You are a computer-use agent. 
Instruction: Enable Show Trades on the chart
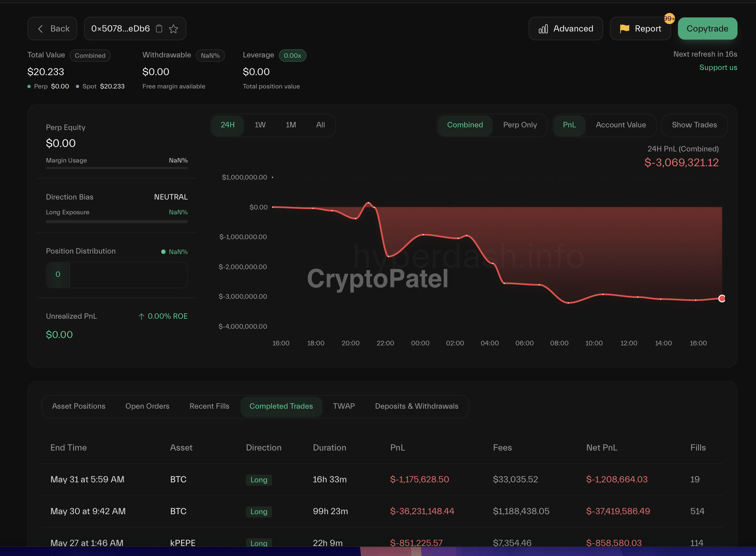[x=694, y=125]
